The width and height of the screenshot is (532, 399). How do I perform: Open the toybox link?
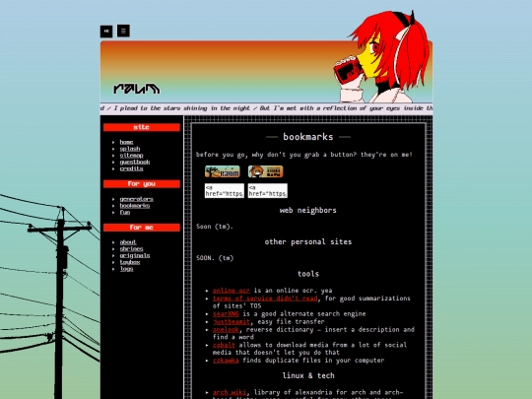tap(130, 262)
